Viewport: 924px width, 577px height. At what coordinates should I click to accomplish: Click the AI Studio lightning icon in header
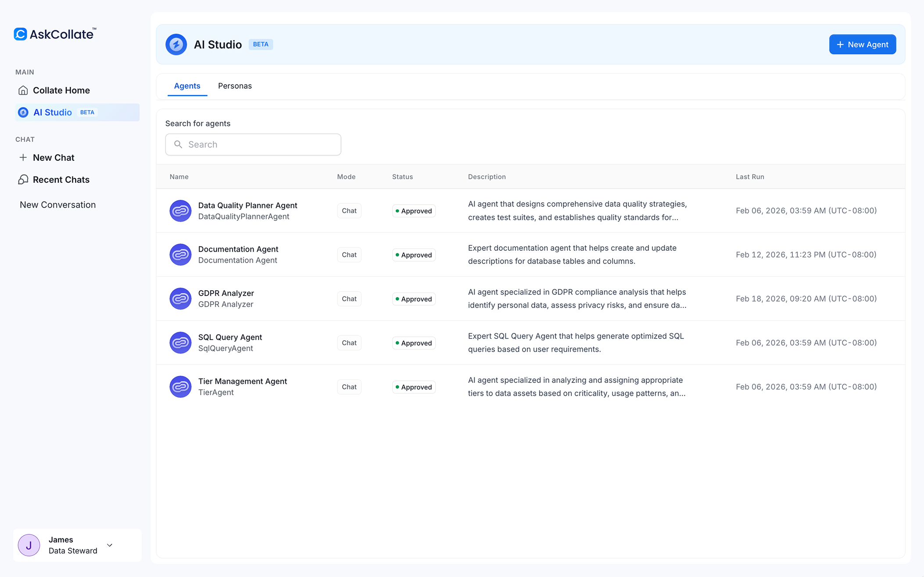click(176, 44)
